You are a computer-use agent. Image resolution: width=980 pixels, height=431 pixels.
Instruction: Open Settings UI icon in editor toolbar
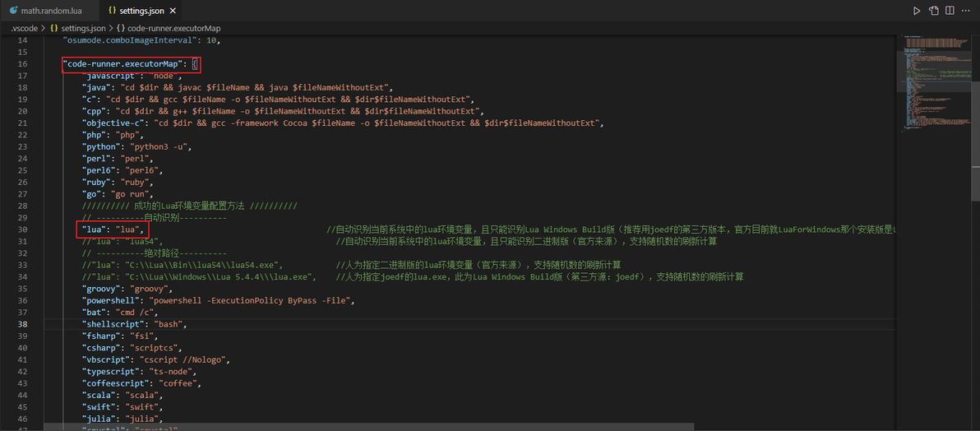934,11
